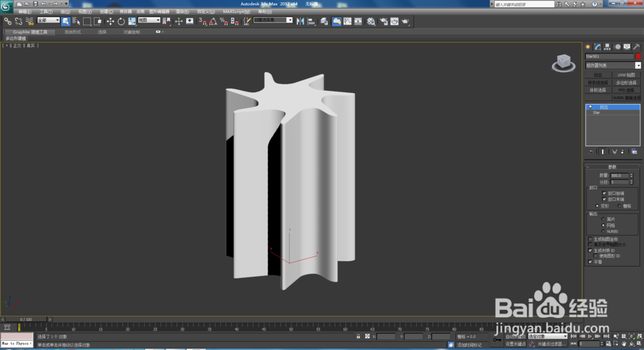This screenshot has height=350, width=644.
Task: Toggle the 挤出 modifier lightbulb visibility
Action: [x=591, y=107]
